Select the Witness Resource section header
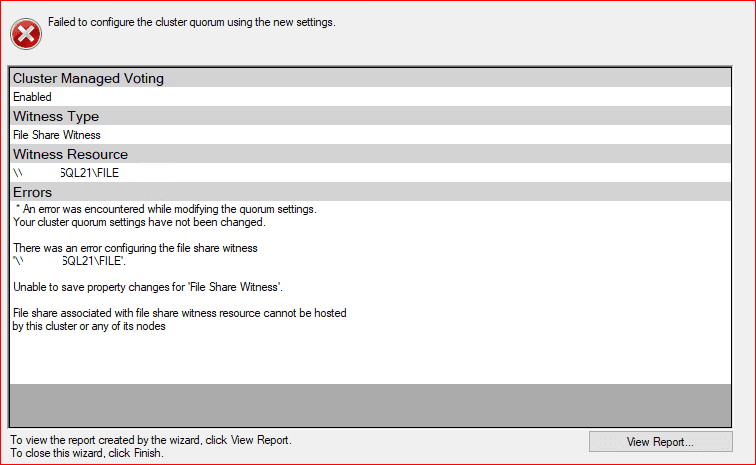This screenshot has width=756, height=465. (70, 154)
